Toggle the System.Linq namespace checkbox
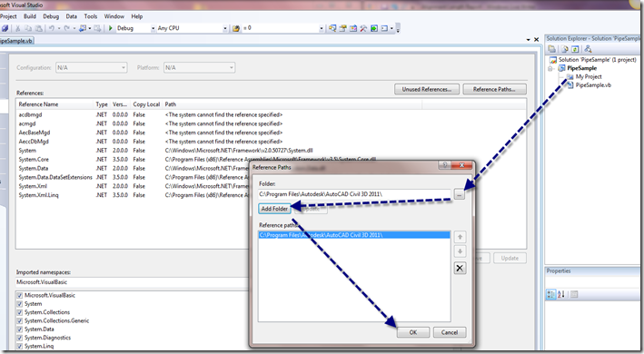 pyautogui.click(x=20, y=346)
